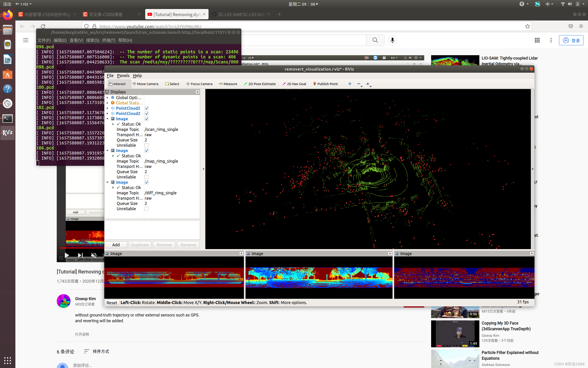
Task: Close the Displays panel
Action: [197, 92]
